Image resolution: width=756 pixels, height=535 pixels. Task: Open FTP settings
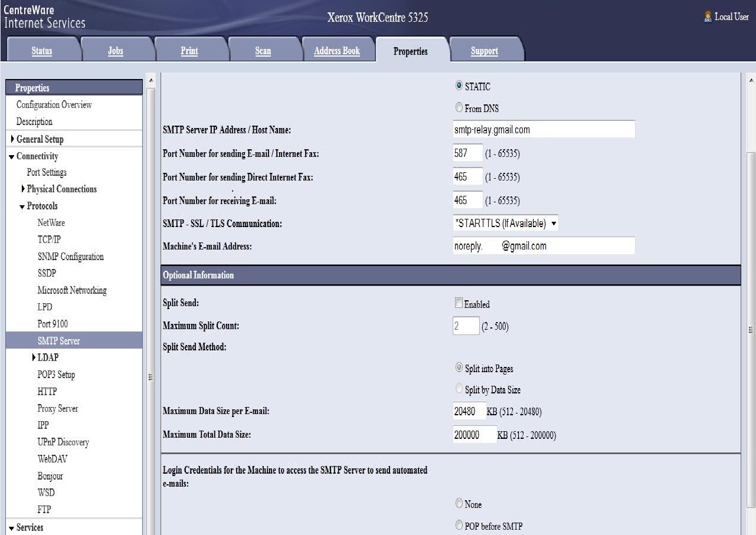pos(44,509)
